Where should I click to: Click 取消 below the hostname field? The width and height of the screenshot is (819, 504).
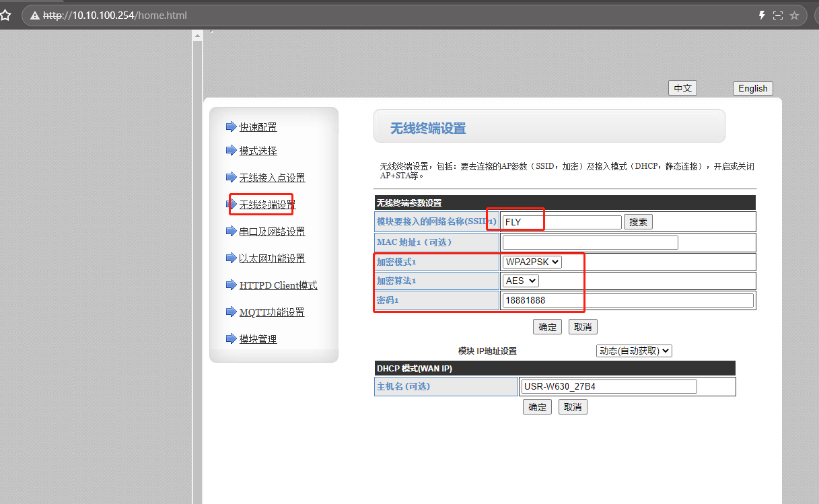pos(573,406)
